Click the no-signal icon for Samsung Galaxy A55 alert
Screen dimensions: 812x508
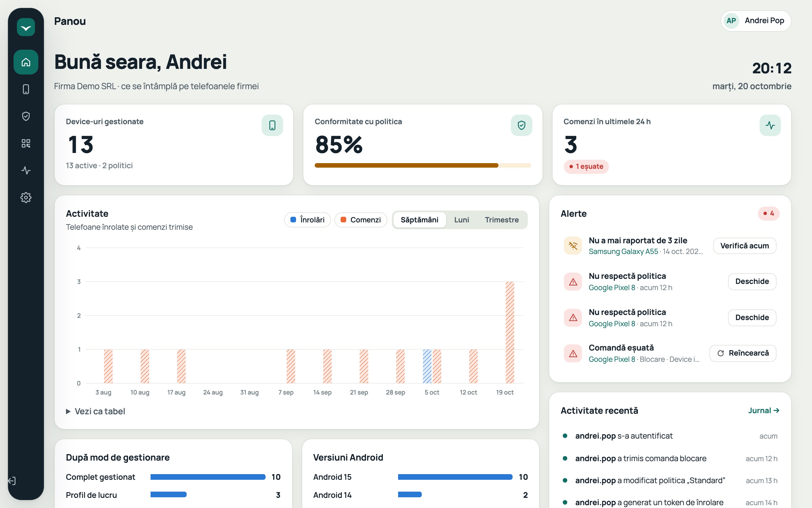pyautogui.click(x=573, y=246)
